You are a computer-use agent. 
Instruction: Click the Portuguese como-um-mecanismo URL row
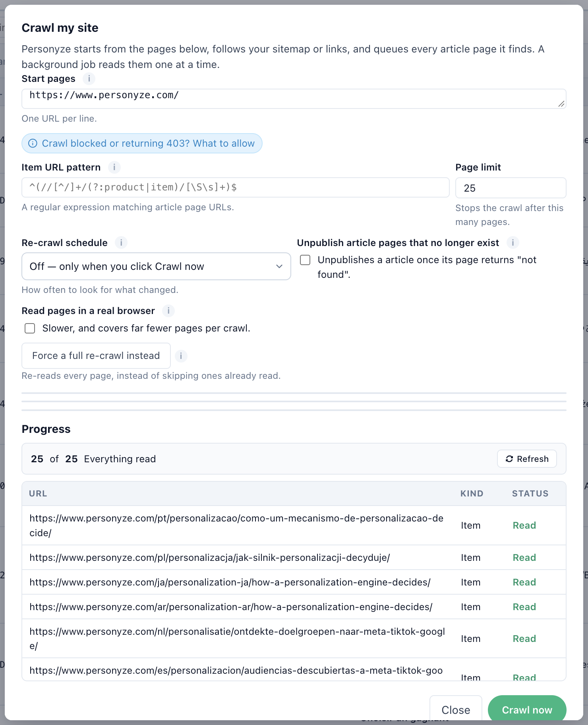294,525
